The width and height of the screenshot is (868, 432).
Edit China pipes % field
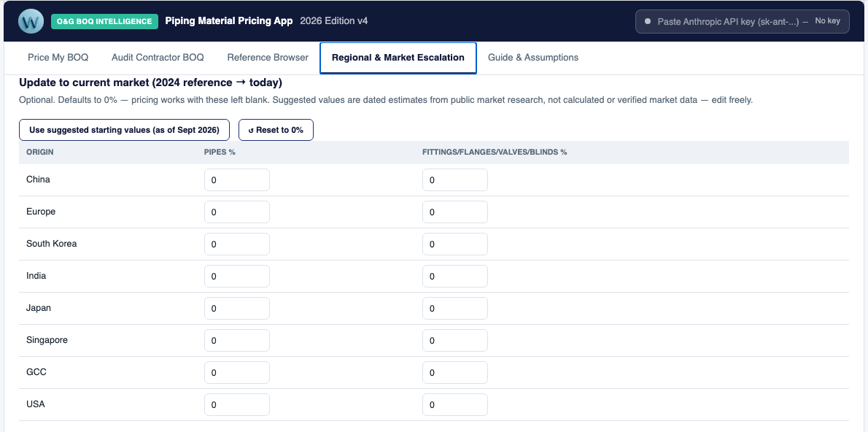pos(237,180)
